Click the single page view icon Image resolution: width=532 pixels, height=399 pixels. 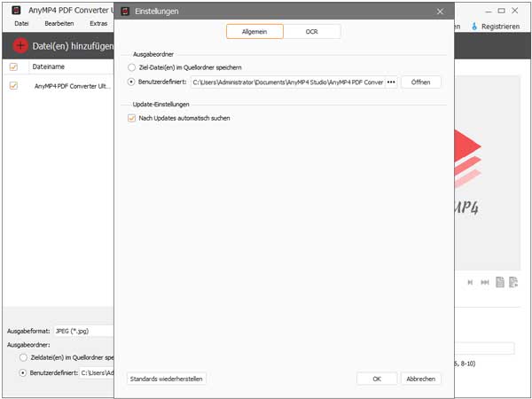(500, 282)
